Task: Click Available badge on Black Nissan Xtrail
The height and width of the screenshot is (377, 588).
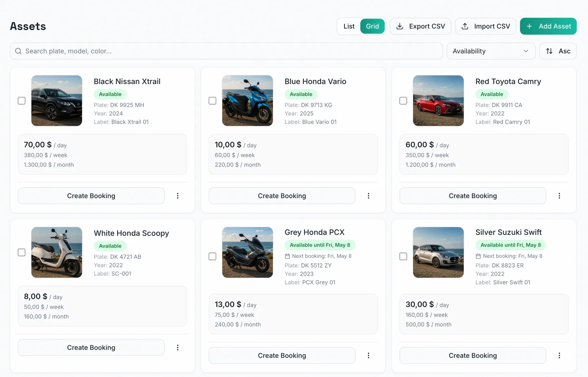Action: tap(110, 94)
